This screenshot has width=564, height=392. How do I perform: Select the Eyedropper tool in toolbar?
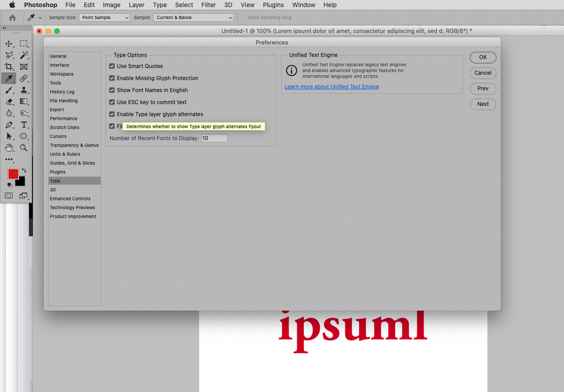coord(8,78)
